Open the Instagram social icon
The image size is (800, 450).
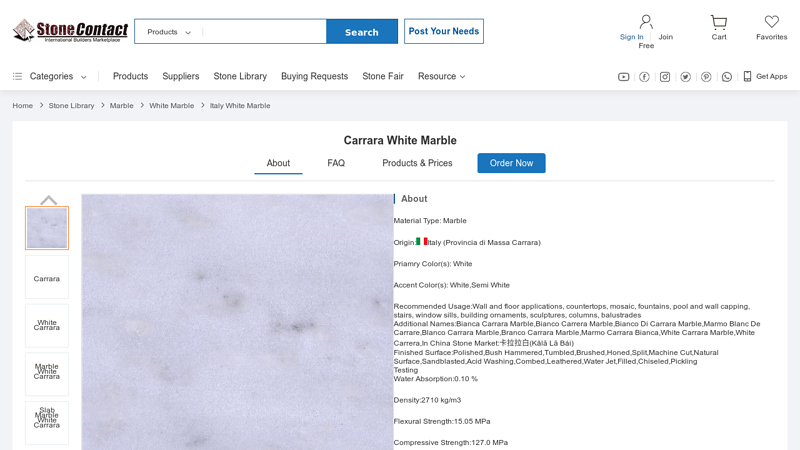pos(665,77)
